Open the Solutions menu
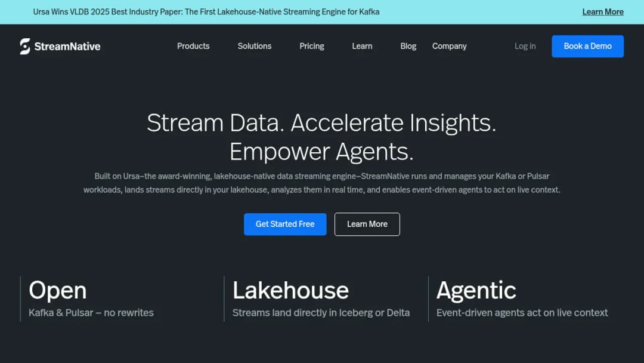This screenshot has height=363, width=644. click(x=254, y=46)
